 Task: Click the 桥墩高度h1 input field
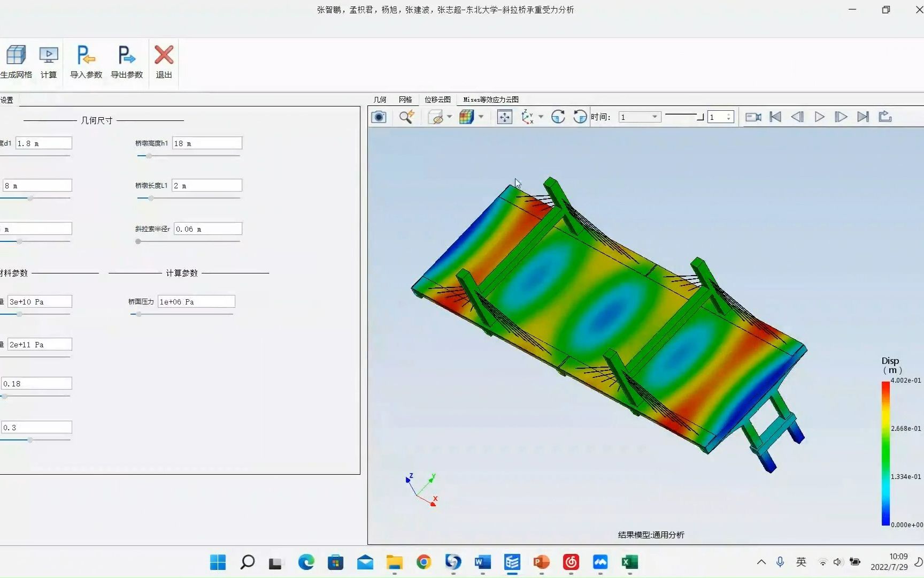coord(207,143)
